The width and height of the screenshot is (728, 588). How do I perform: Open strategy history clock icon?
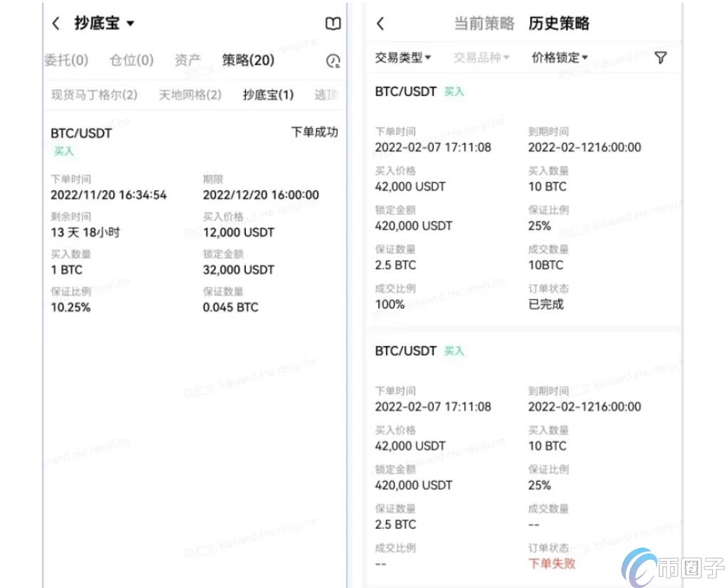pos(333,61)
